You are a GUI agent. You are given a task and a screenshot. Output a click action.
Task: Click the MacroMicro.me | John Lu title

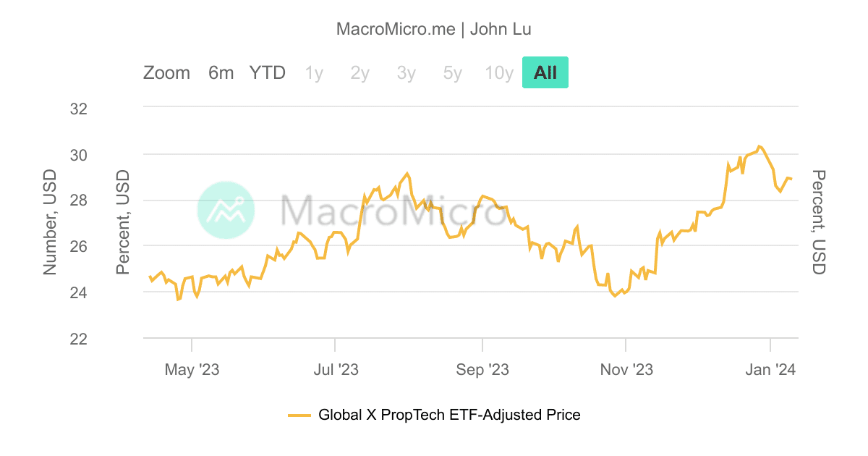434,29
